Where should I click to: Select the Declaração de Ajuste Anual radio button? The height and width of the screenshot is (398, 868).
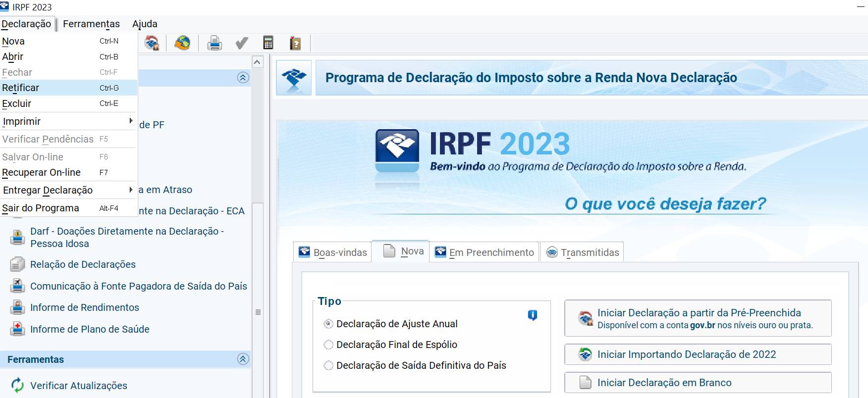(328, 324)
